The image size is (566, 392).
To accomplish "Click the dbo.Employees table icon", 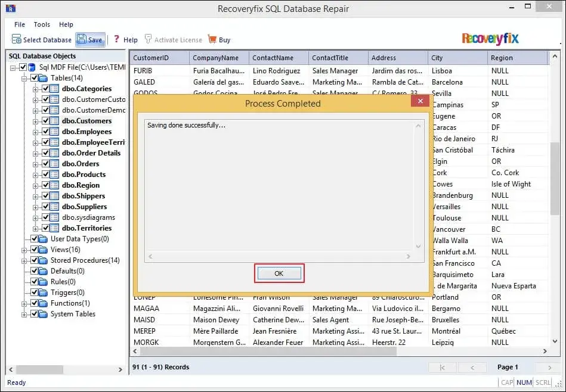I will 54,132.
